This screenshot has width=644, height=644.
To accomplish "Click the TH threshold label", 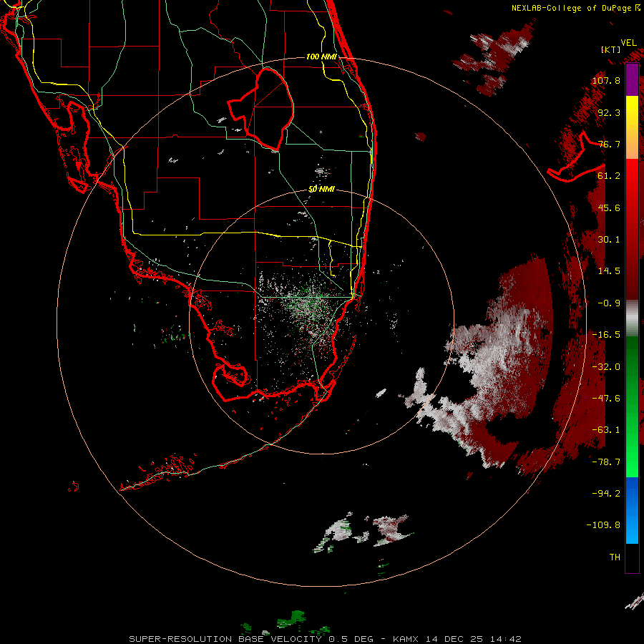I will pyautogui.click(x=615, y=557).
